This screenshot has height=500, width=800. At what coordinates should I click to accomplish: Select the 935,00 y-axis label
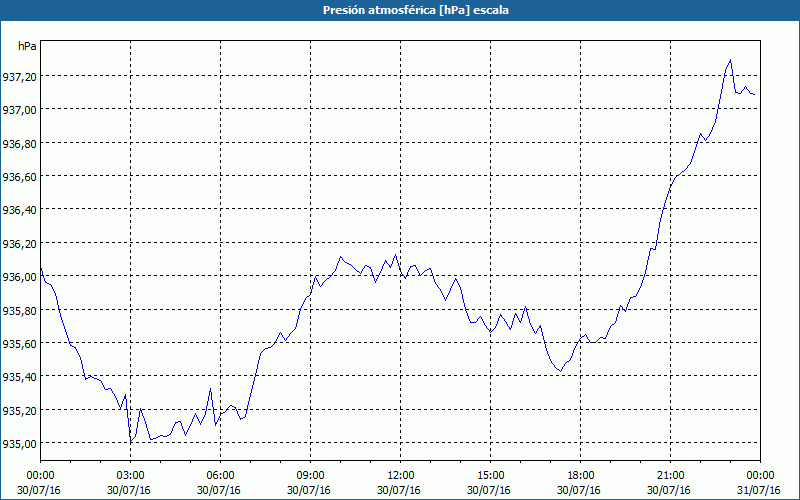point(19,443)
